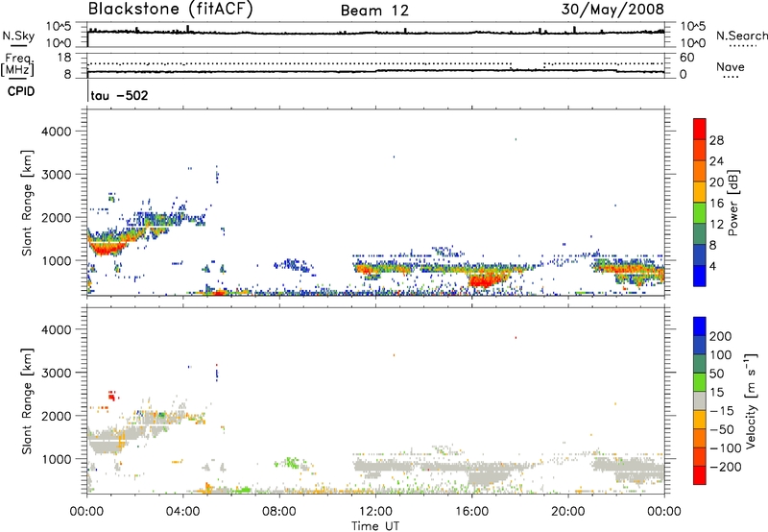The width and height of the screenshot is (768, 532).
Task: Click "Slant Range [km]" label of power panel
Action: pos(27,203)
